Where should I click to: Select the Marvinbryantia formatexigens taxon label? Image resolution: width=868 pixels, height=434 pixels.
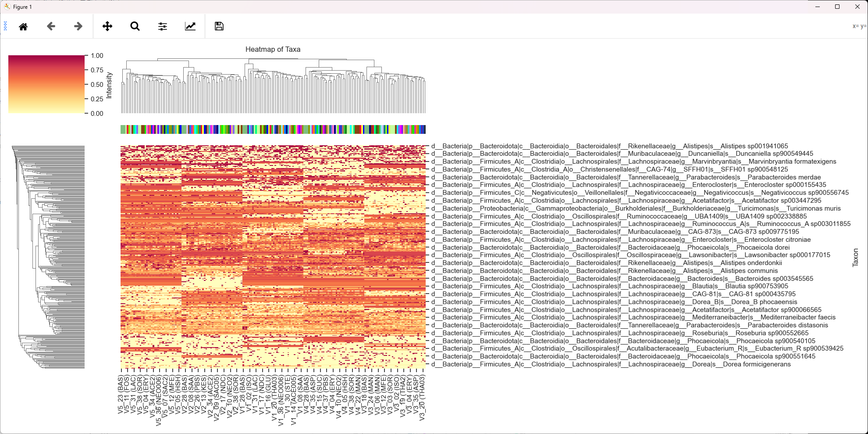pos(634,161)
